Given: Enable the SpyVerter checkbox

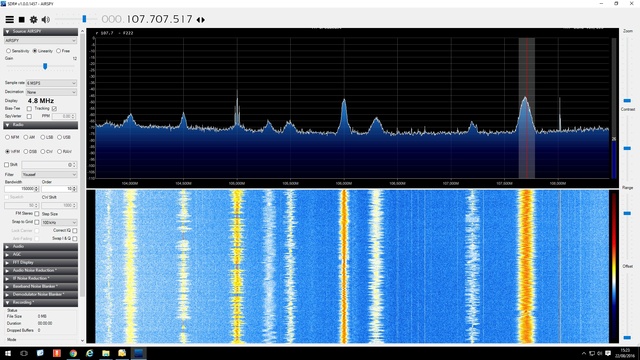Looking at the screenshot, I should tap(29, 116).
